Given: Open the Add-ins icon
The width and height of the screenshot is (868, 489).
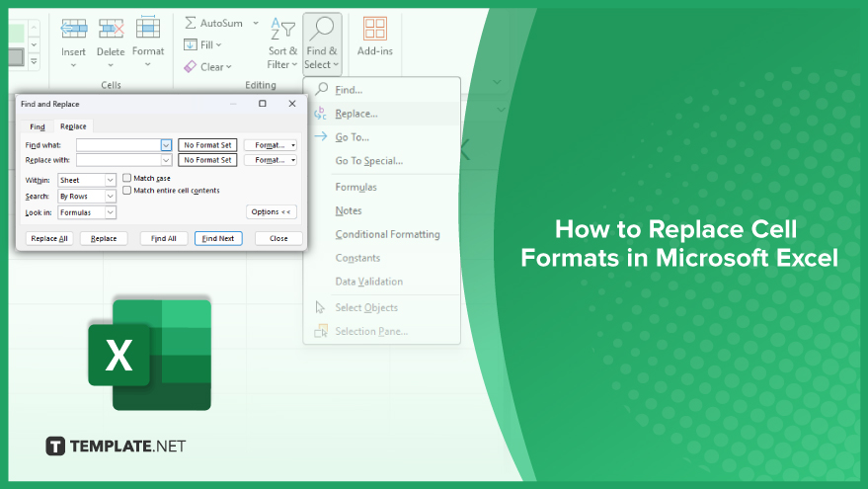Looking at the screenshot, I should pyautogui.click(x=375, y=29).
